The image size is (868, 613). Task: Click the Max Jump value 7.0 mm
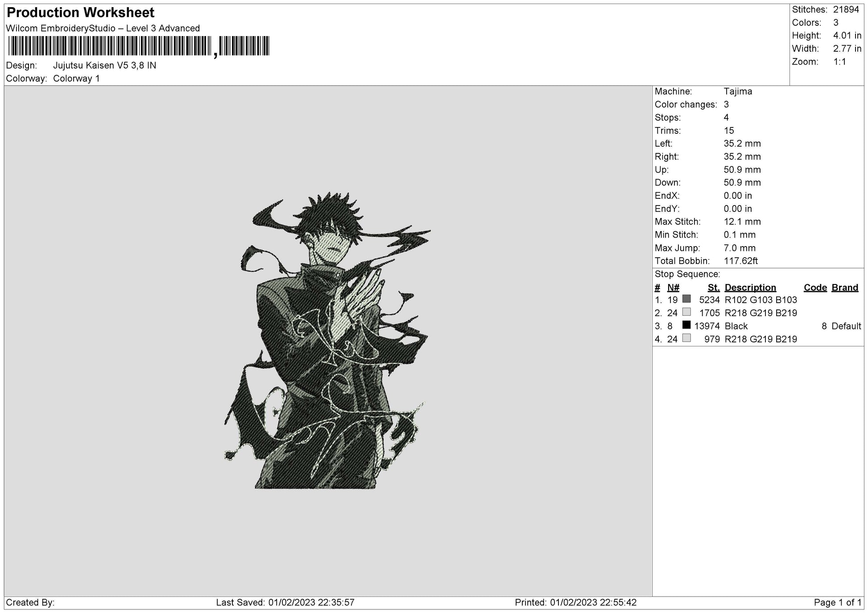click(x=740, y=248)
